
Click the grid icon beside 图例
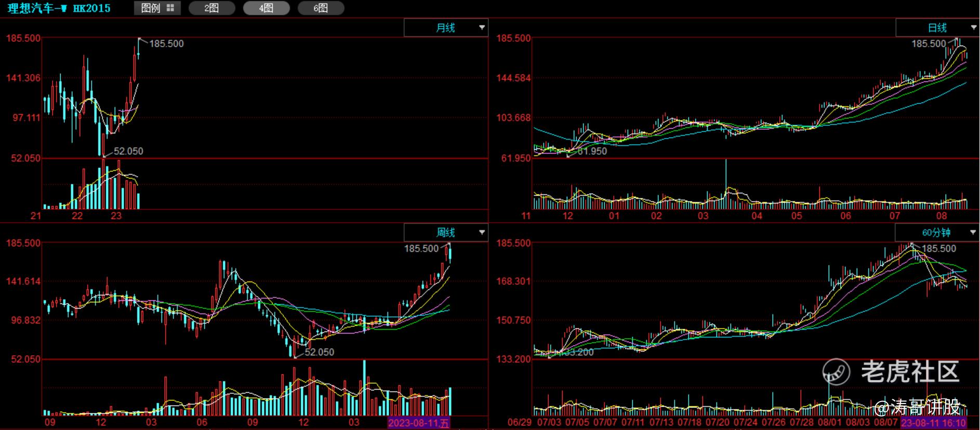(170, 8)
